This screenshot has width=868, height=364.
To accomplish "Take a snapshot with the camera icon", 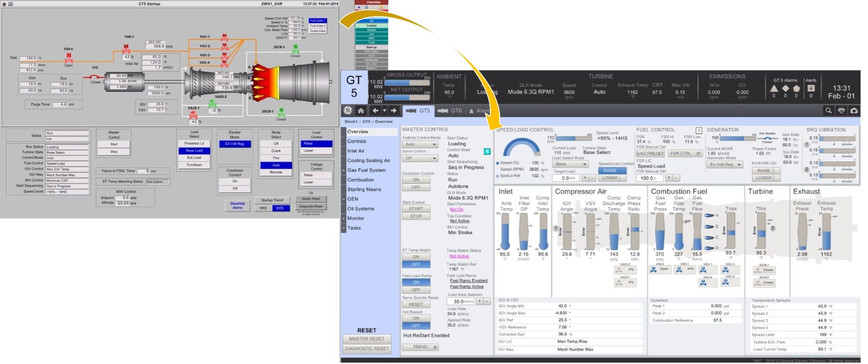I will [854, 110].
